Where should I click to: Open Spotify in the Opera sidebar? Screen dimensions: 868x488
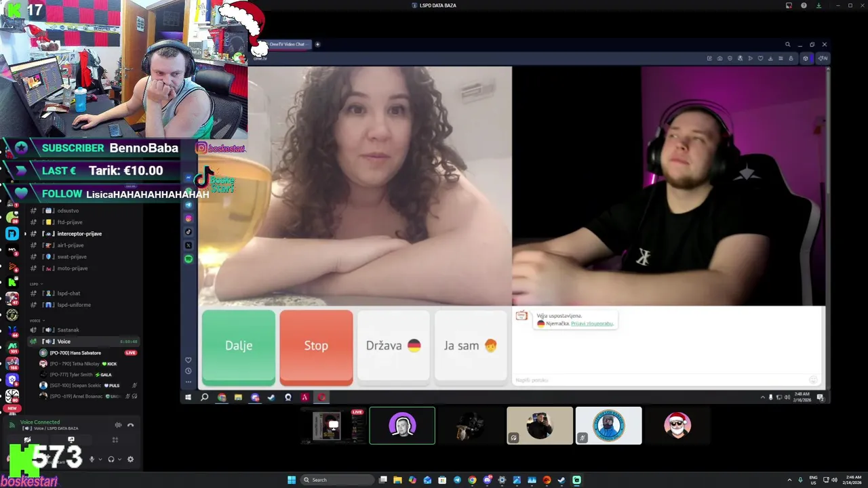pos(189,259)
